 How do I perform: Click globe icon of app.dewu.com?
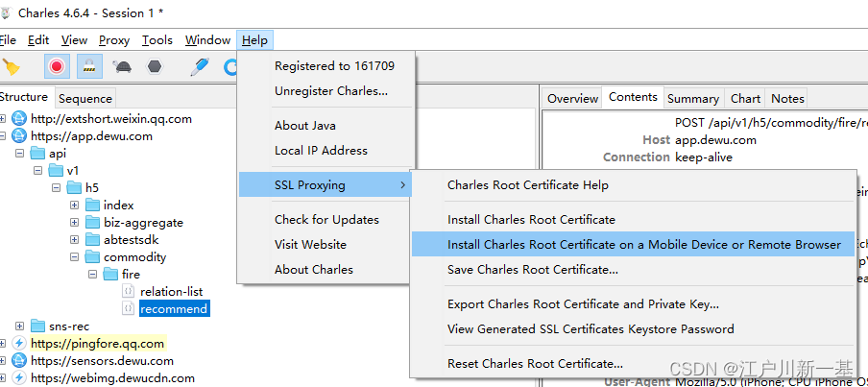[19, 135]
